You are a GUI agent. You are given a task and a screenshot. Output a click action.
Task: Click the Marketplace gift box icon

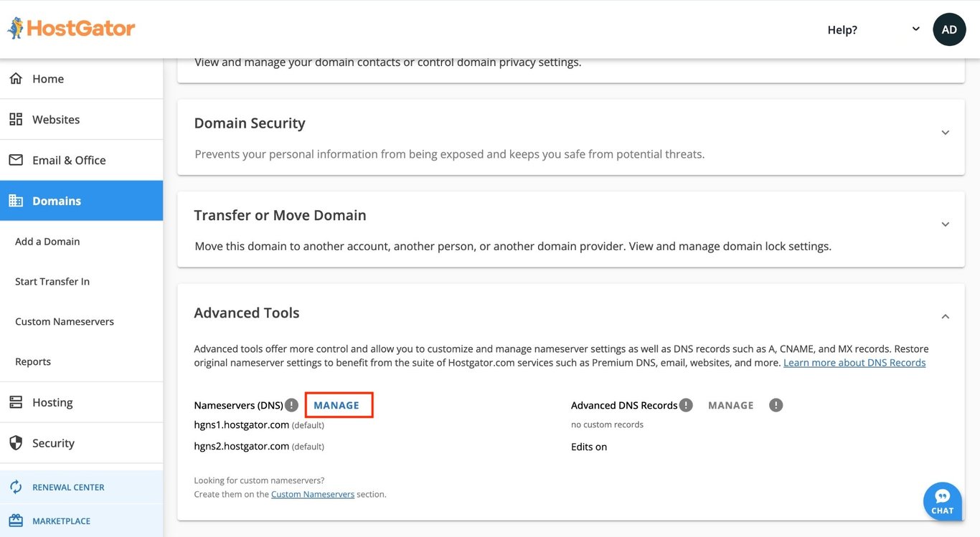coord(14,518)
